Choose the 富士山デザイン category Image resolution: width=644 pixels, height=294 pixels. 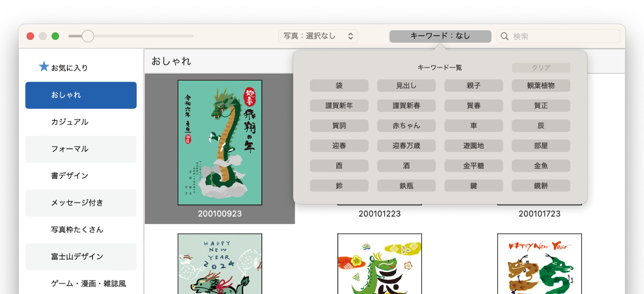coord(81,257)
